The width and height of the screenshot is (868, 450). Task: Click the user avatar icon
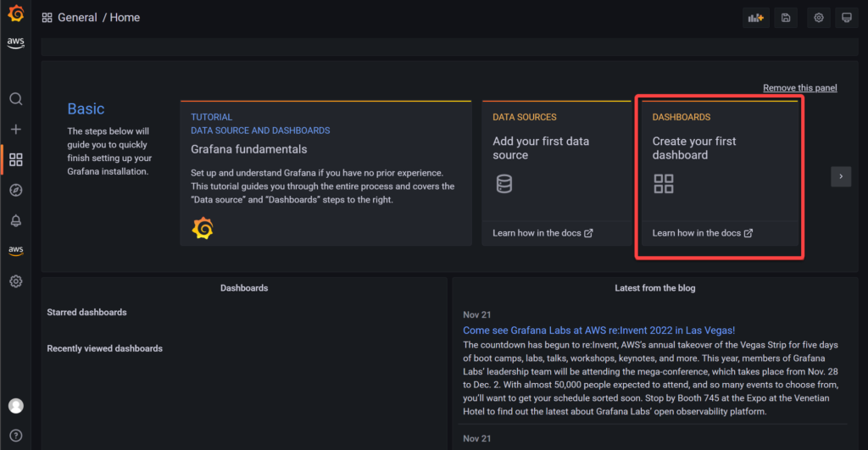(16, 406)
